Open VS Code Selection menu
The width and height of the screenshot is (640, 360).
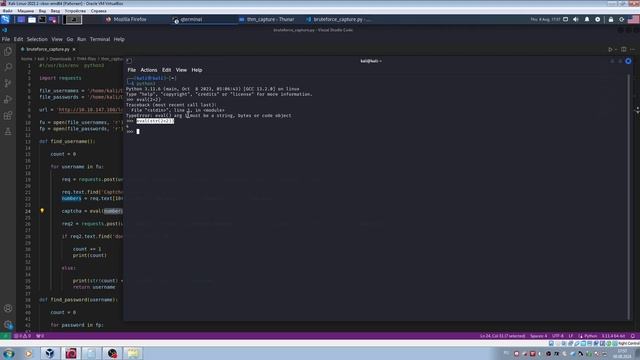(37, 39)
